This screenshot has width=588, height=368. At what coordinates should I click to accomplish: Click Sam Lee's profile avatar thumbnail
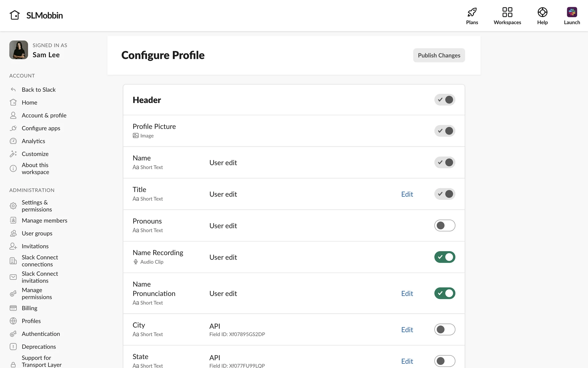(x=19, y=50)
